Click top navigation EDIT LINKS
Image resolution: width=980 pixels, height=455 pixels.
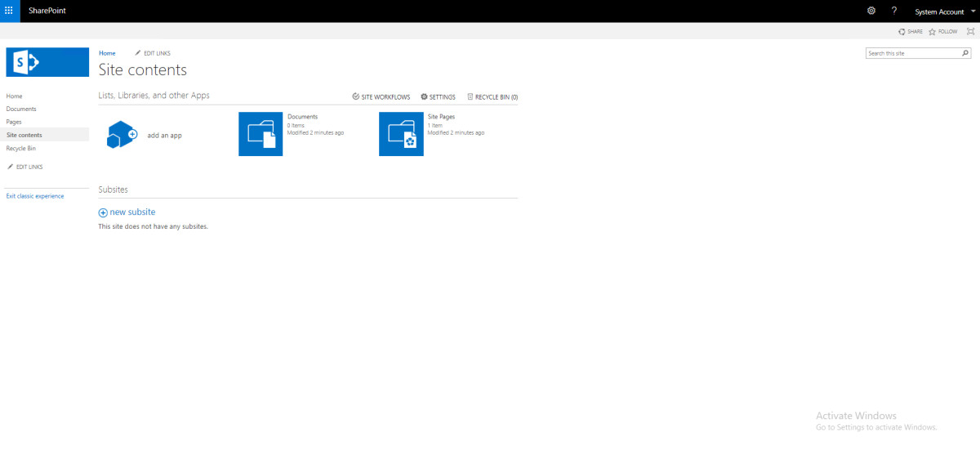[153, 53]
